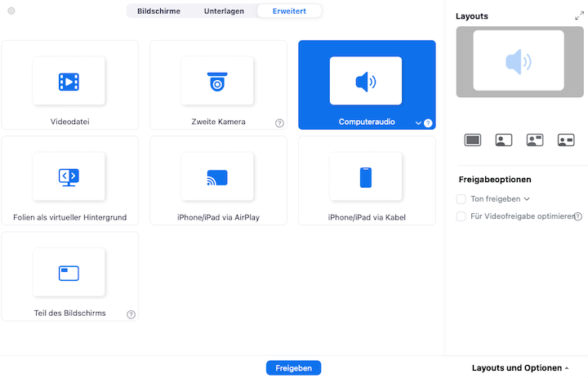Enable the Ton freigeben checkbox
Viewport: 588px width, 378px height.
point(461,198)
